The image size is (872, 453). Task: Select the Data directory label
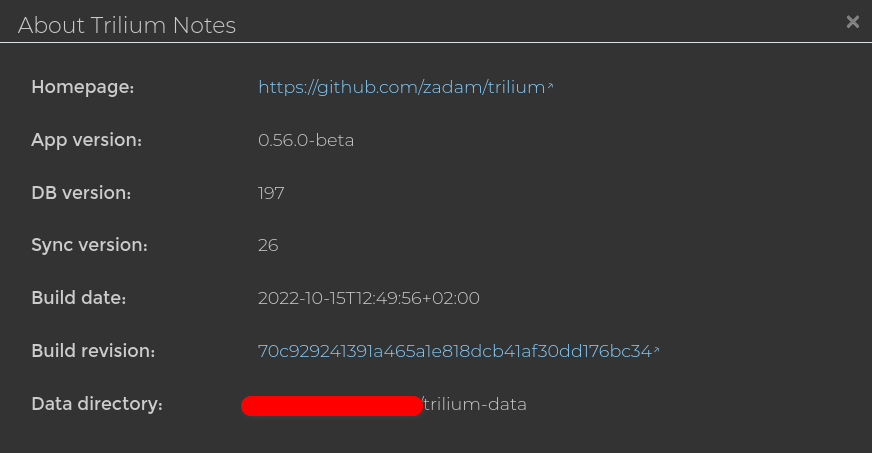(97, 404)
